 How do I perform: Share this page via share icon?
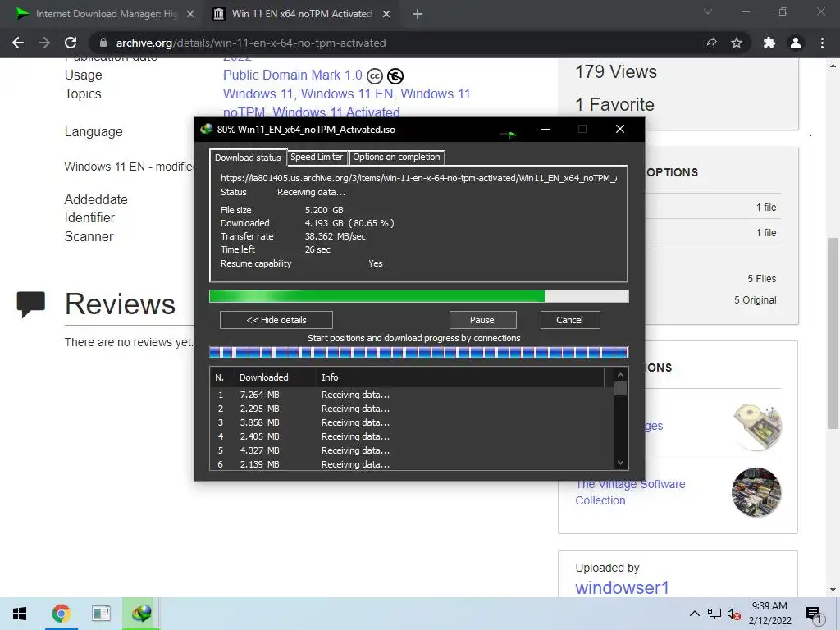710,43
